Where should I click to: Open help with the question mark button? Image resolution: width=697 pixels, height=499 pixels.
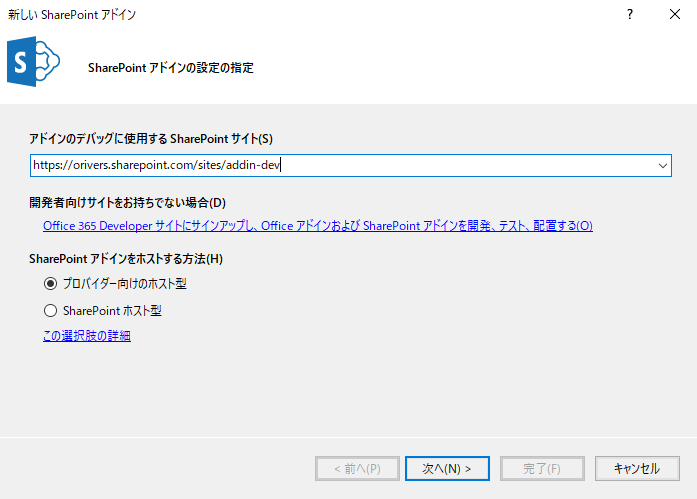pos(629,15)
